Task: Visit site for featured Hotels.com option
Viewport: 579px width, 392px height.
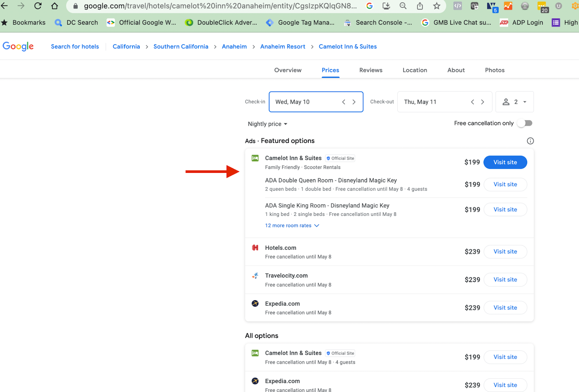Action: (505, 252)
